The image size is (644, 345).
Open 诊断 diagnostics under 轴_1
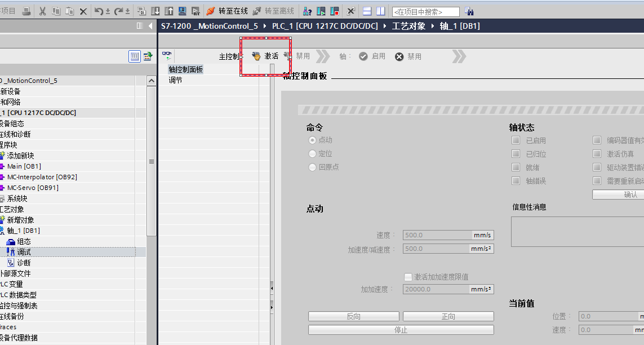click(24, 263)
